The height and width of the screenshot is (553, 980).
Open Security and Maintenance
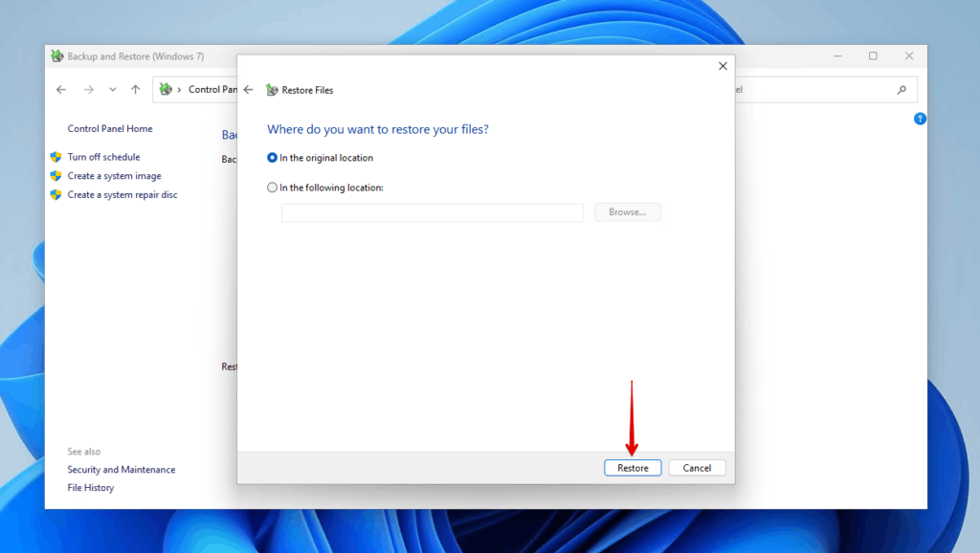[x=121, y=469]
